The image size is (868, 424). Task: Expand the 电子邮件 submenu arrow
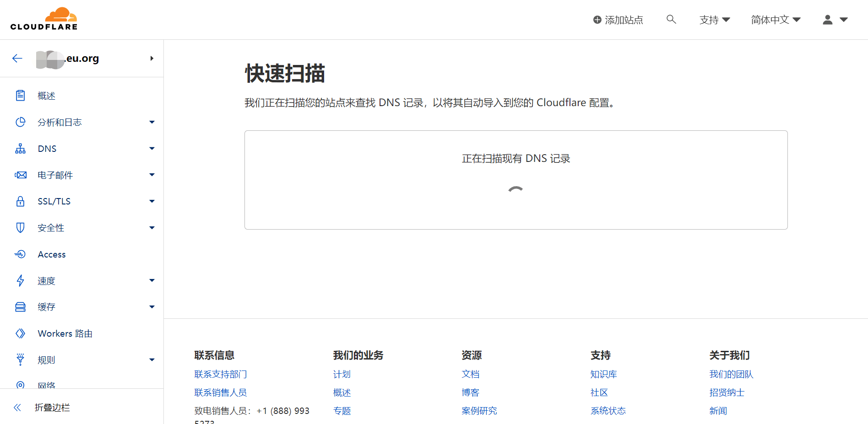pyautogui.click(x=152, y=175)
